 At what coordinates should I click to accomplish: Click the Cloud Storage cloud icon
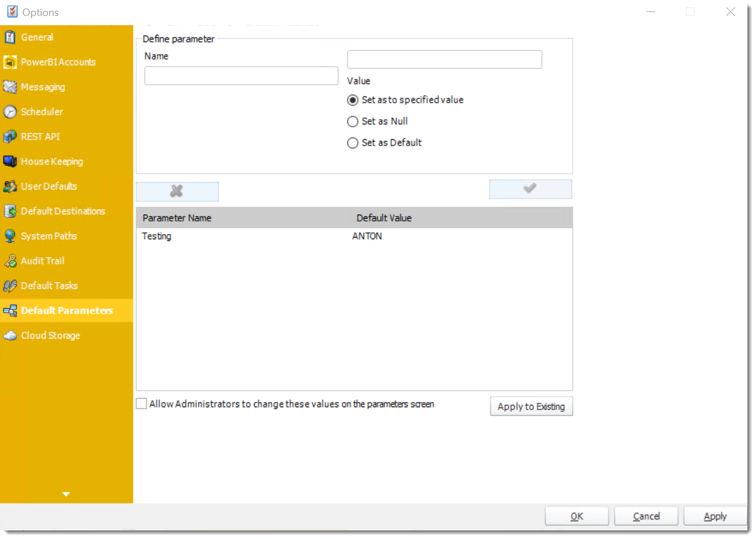(x=10, y=336)
